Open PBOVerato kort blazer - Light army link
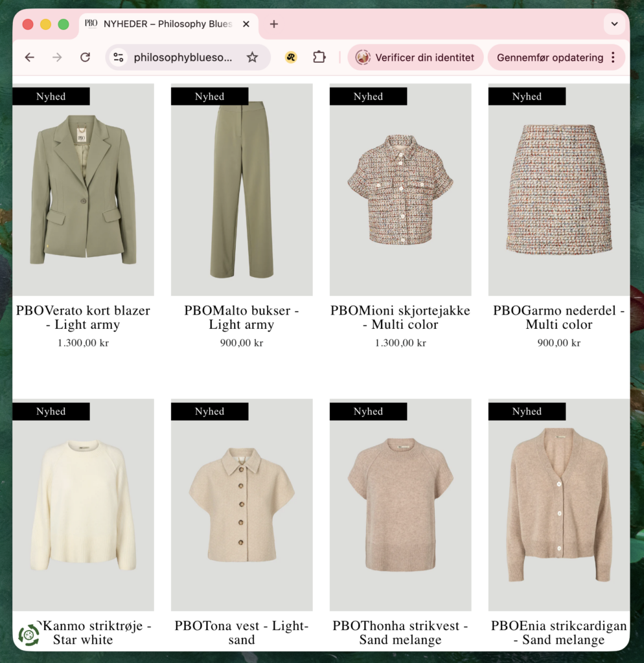Image resolution: width=644 pixels, height=663 pixels. coord(83,317)
